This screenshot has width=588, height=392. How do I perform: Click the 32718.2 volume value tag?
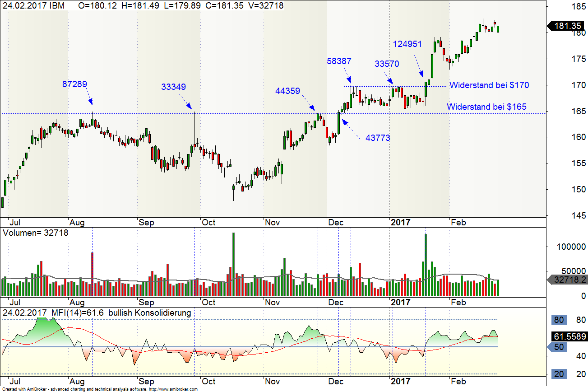[567, 280]
